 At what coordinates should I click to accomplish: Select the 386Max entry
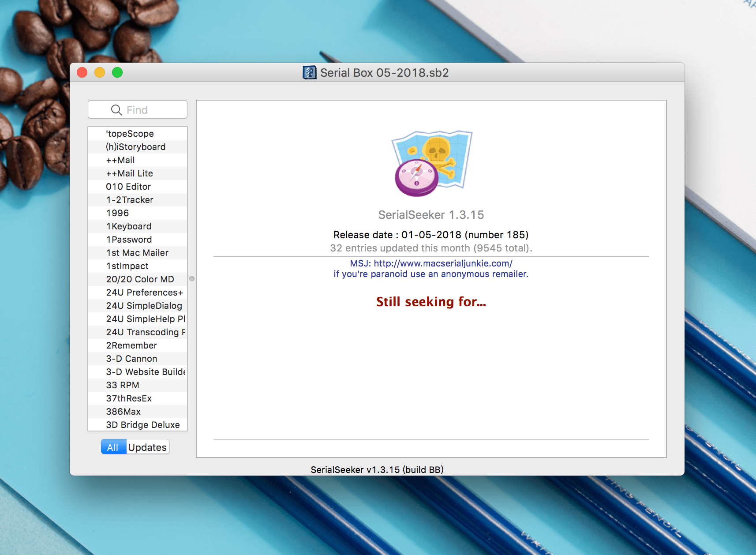[138, 412]
